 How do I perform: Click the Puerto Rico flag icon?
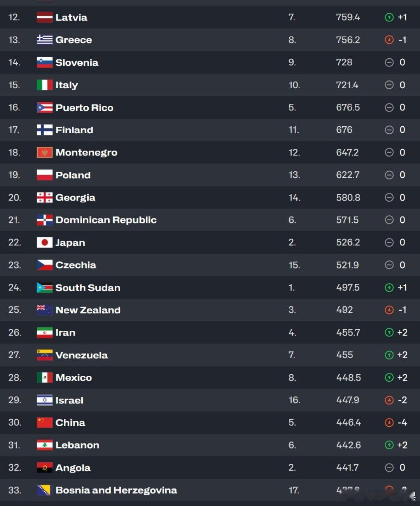tap(44, 107)
